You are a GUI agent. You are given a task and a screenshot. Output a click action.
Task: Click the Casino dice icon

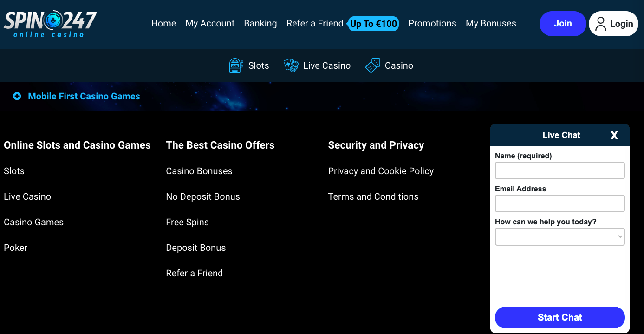pyautogui.click(x=373, y=65)
